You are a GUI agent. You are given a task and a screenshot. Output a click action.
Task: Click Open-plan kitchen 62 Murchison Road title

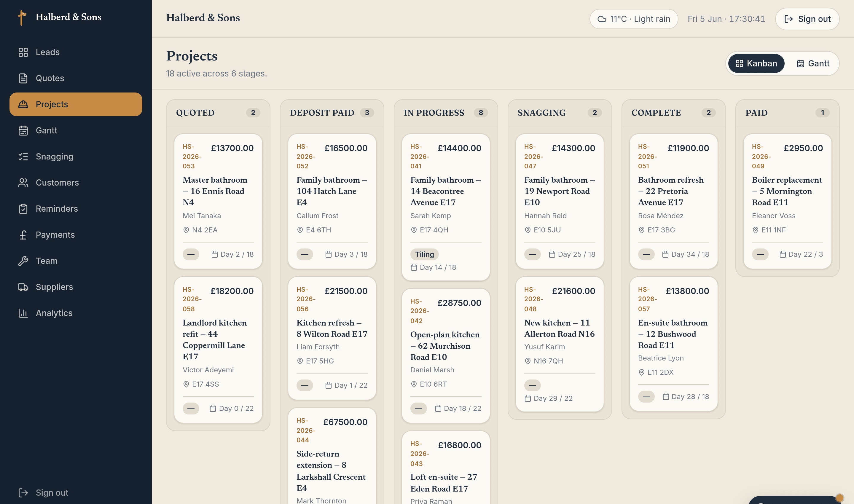click(445, 346)
